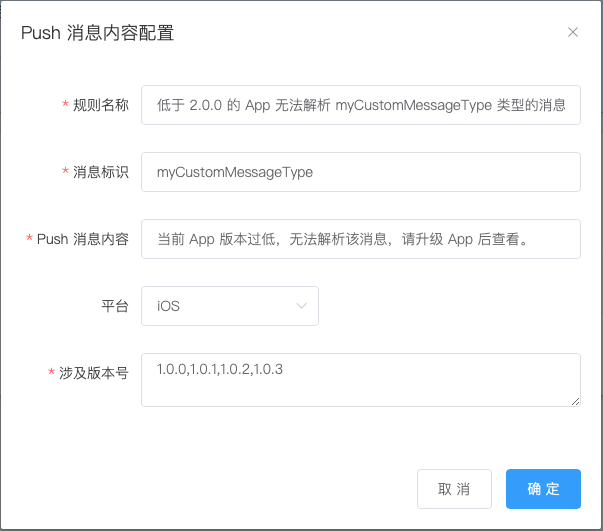This screenshot has width=603, height=531.
Task: Click the Push 消息内容 text field
Action: [361, 239]
